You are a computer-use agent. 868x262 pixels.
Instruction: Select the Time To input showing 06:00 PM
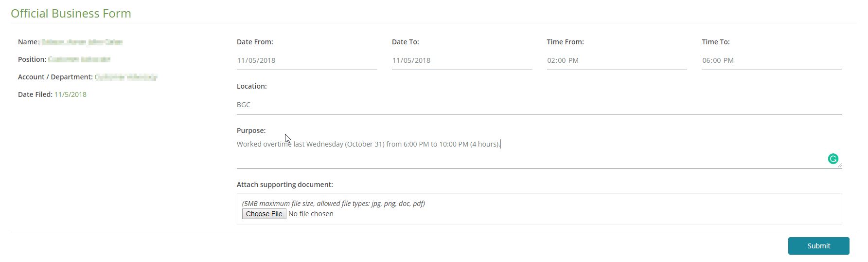(771, 61)
